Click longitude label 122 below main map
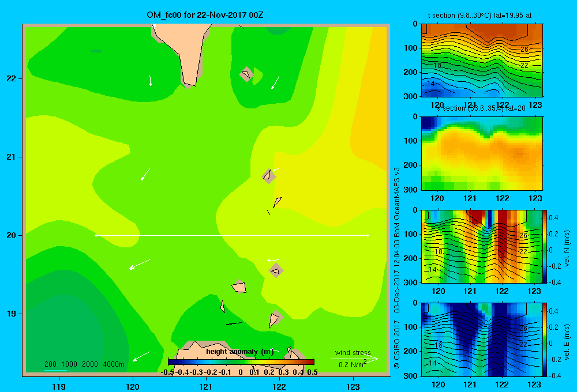The width and height of the screenshot is (577, 392). [279, 386]
